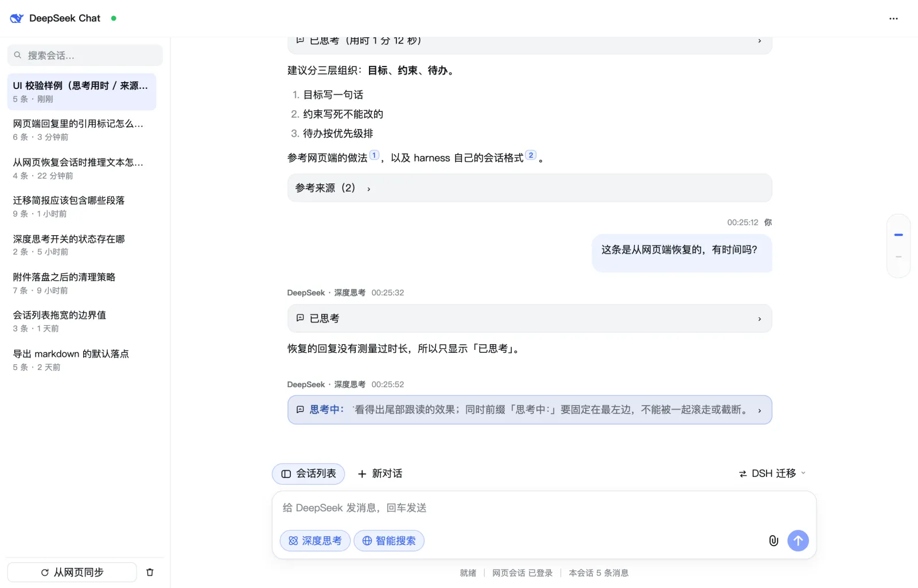Click the 思考中 speech bubble icon
Viewport: 918px width, 588px height.
[300, 410]
